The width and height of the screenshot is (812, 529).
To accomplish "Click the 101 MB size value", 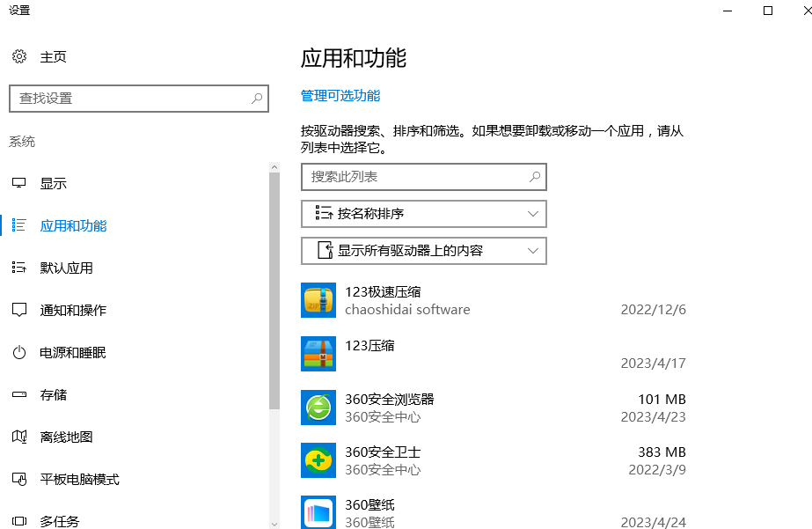I will tap(662, 400).
